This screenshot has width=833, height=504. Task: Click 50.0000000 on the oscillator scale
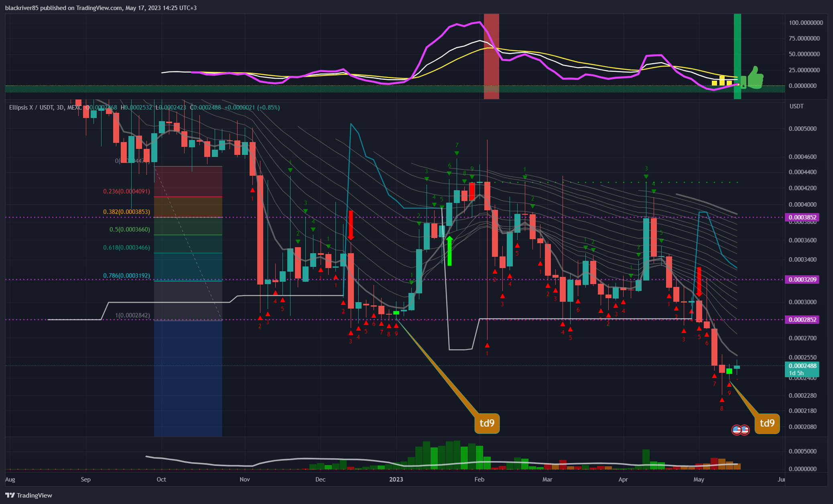804,54
